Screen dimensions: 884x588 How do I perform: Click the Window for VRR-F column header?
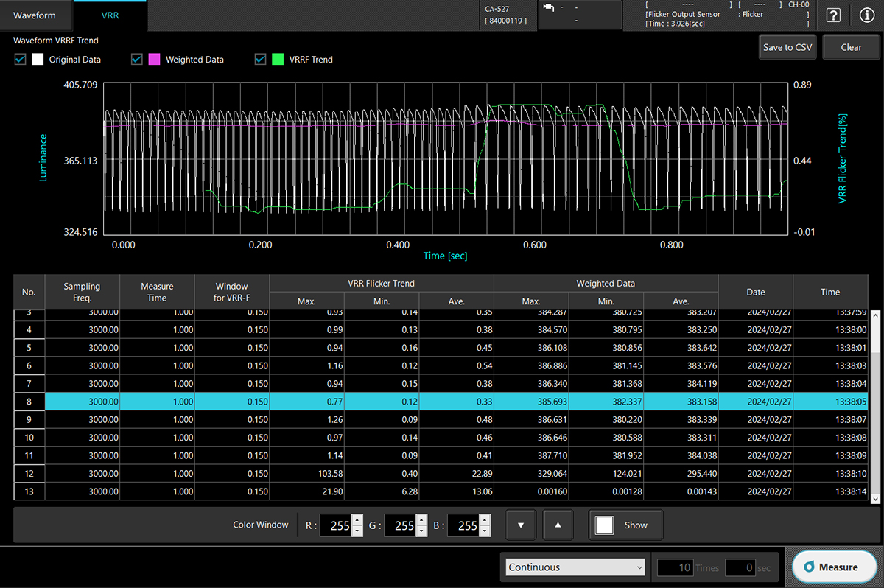(231, 292)
